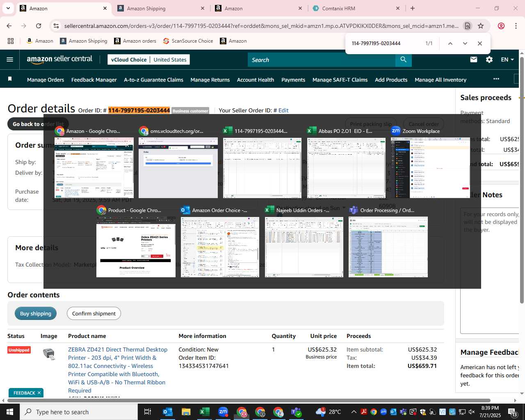
Task: Select the Abbas PO Excel window thumbnail
Action: pyautogui.click(x=346, y=168)
